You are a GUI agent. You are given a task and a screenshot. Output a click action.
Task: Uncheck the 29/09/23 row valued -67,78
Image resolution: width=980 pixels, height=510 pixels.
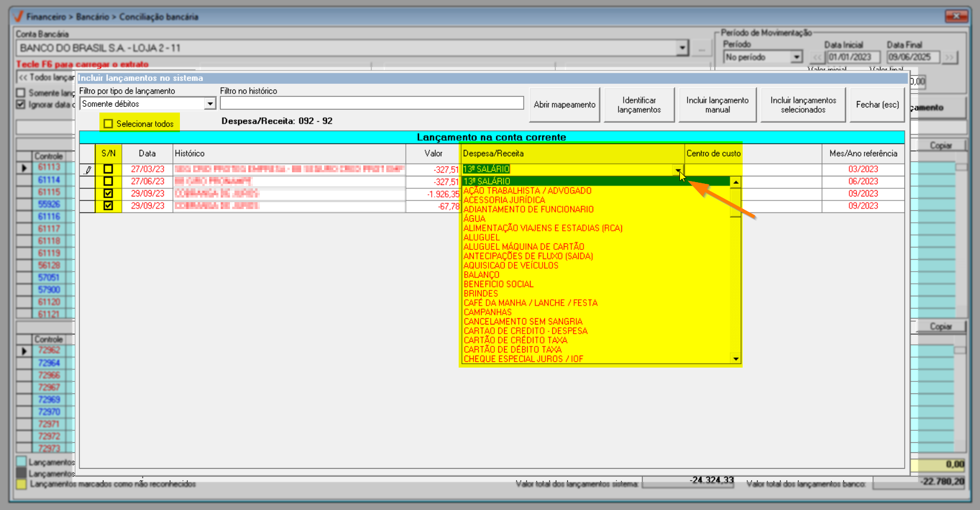[108, 206]
